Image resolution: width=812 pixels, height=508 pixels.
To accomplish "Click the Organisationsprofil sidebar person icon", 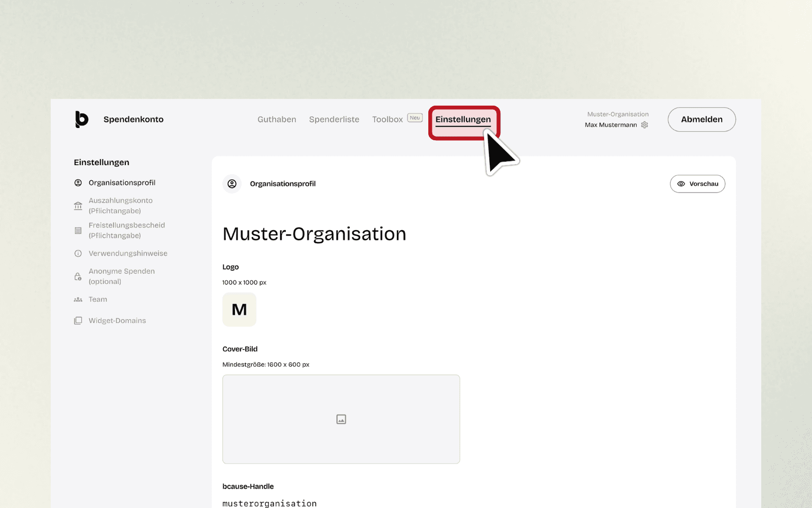I will point(78,183).
